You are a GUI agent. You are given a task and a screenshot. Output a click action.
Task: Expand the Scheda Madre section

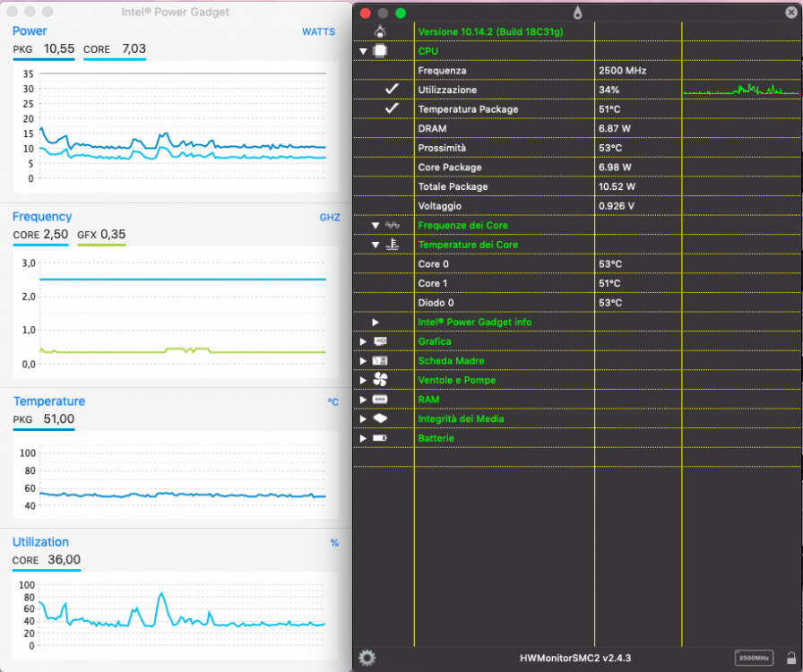tap(363, 361)
